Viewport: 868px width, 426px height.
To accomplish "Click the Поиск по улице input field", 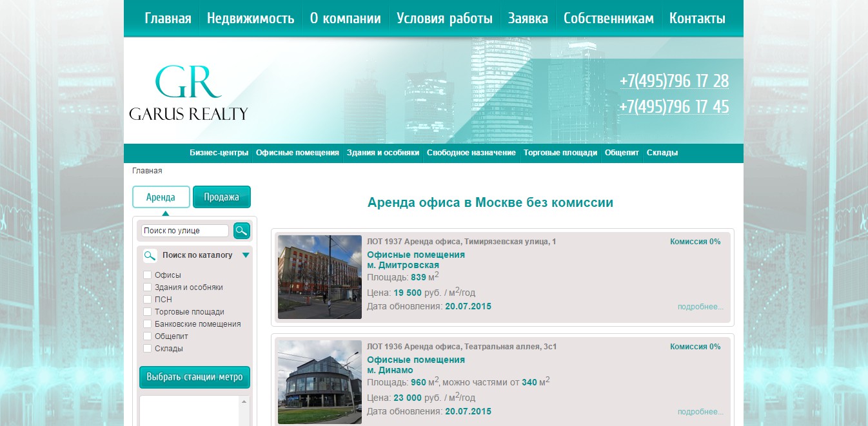I will [x=185, y=231].
